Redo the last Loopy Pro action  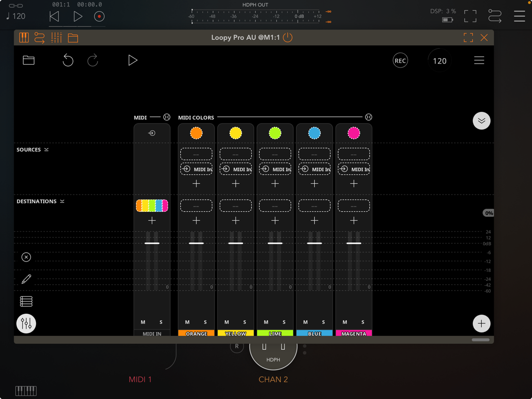(93, 61)
